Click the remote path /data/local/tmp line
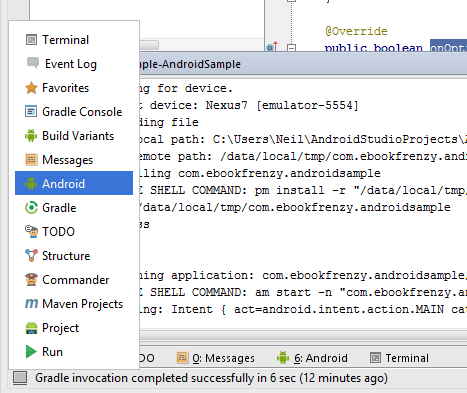This screenshot has height=393, width=467. [x=303, y=156]
